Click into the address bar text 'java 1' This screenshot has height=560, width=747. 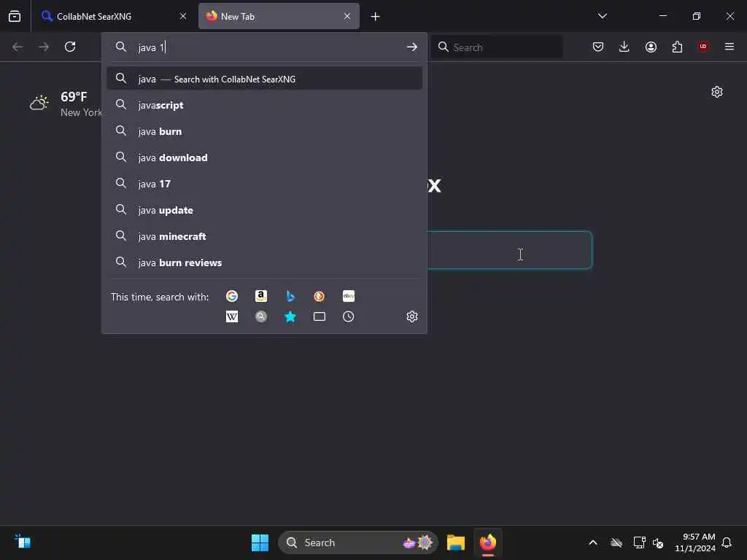coord(151,47)
